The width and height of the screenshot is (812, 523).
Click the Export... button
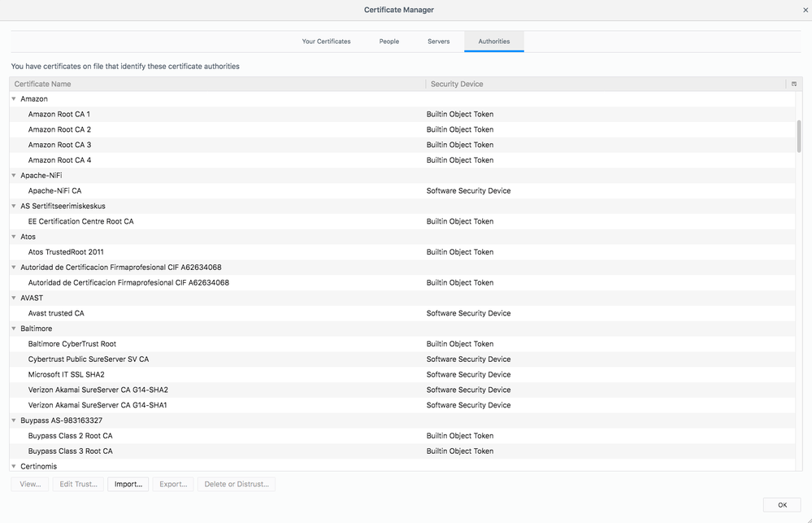click(173, 484)
